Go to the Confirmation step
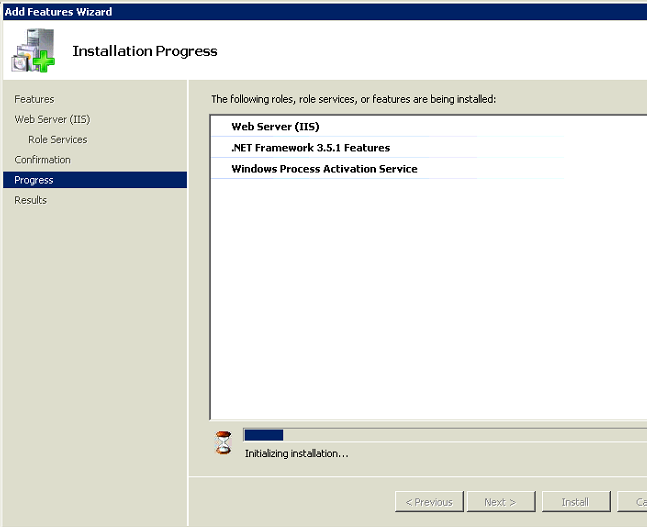The image size is (647, 527). click(x=42, y=160)
